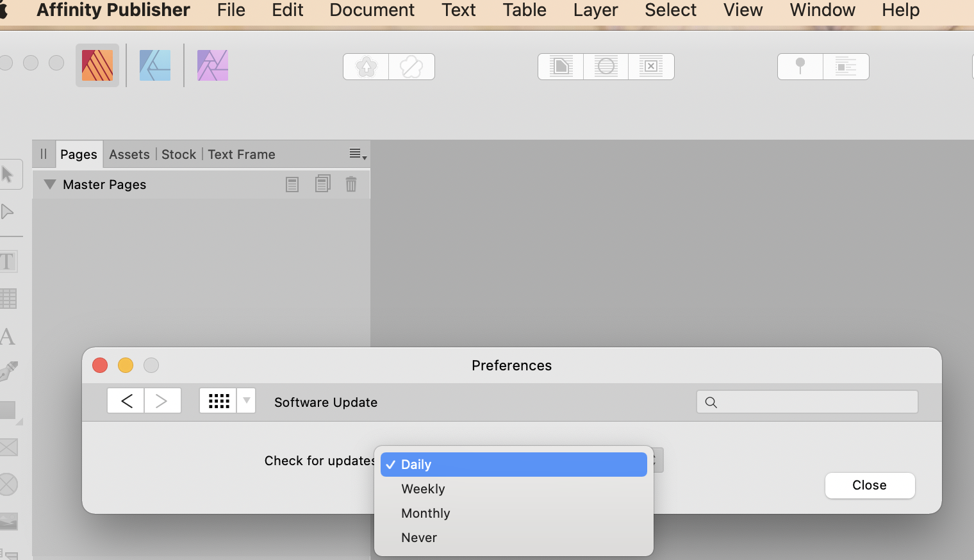Delete the master page with trash icon
Image resolution: width=974 pixels, height=560 pixels.
pyautogui.click(x=351, y=185)
